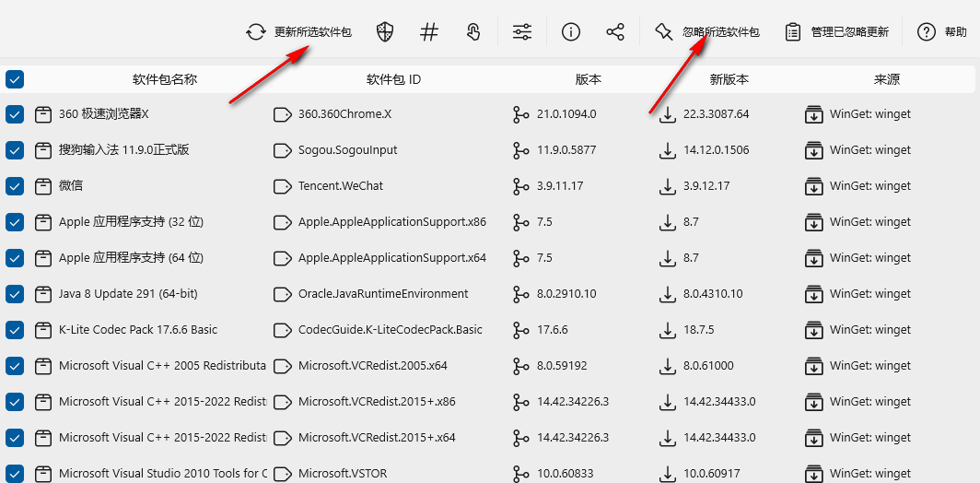
Task: Click the hand interactive-install icon
Action: (473, 32)
